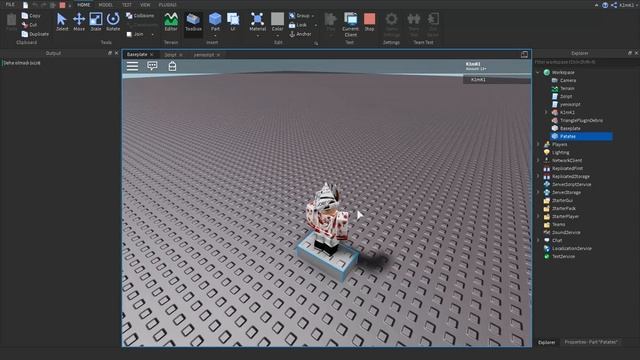
Task: Open the in-game backpack icon
Action: pos(172,66)
